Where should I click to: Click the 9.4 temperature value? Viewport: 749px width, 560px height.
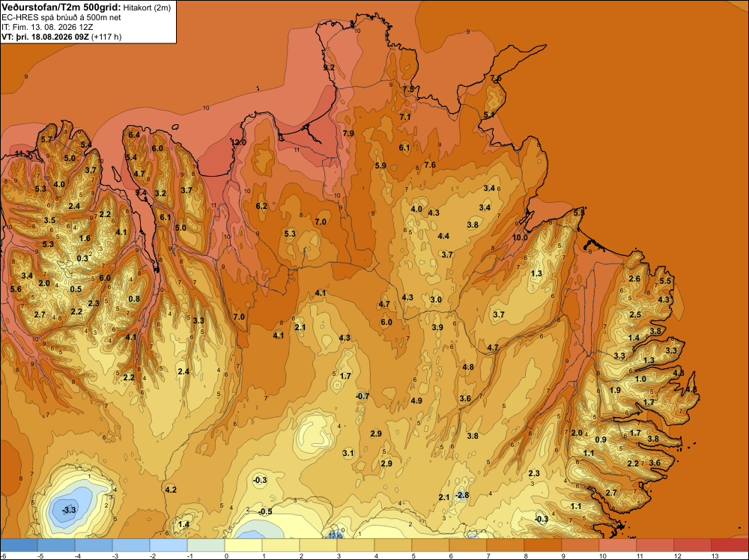141,193
